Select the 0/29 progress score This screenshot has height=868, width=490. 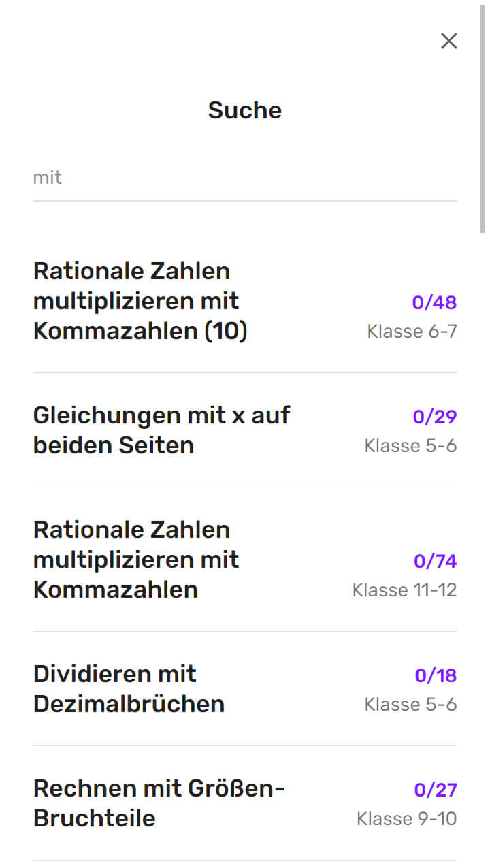[434, 417]
